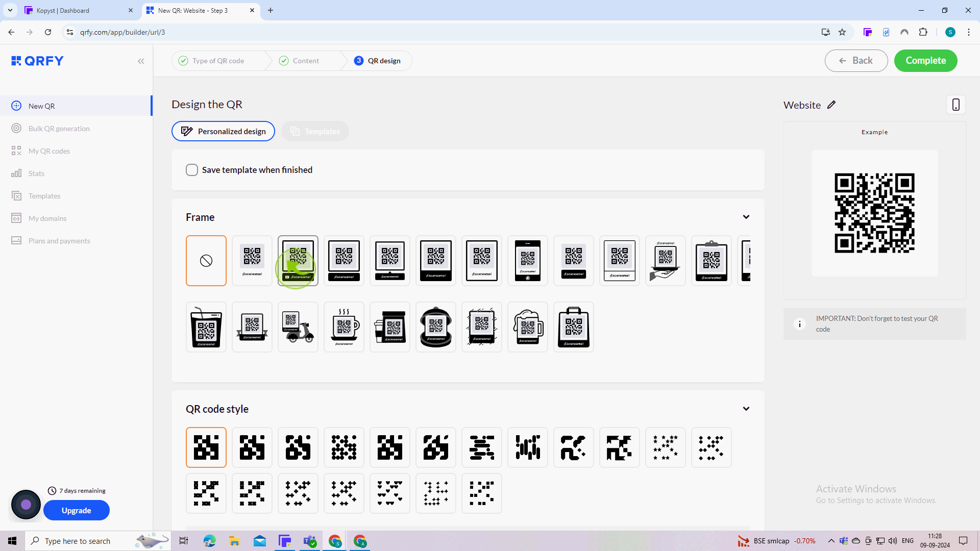Open the QRFY logo home link

[37, 61]
